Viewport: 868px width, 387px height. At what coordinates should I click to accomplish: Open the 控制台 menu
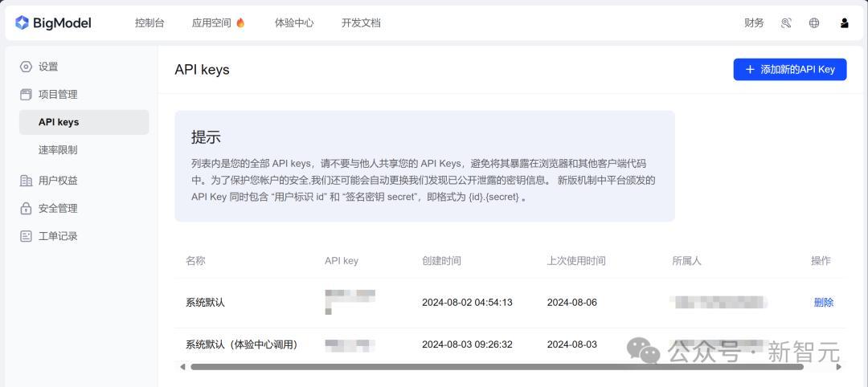coord(149,22)
